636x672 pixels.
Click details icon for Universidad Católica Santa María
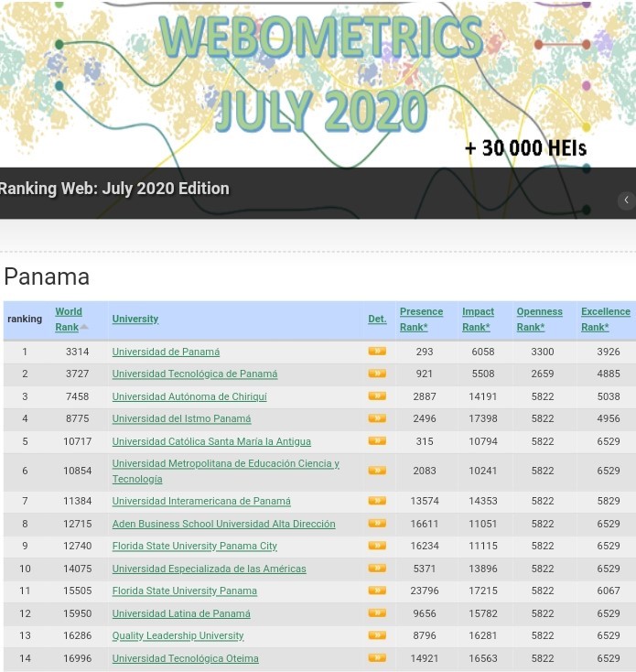377,441
